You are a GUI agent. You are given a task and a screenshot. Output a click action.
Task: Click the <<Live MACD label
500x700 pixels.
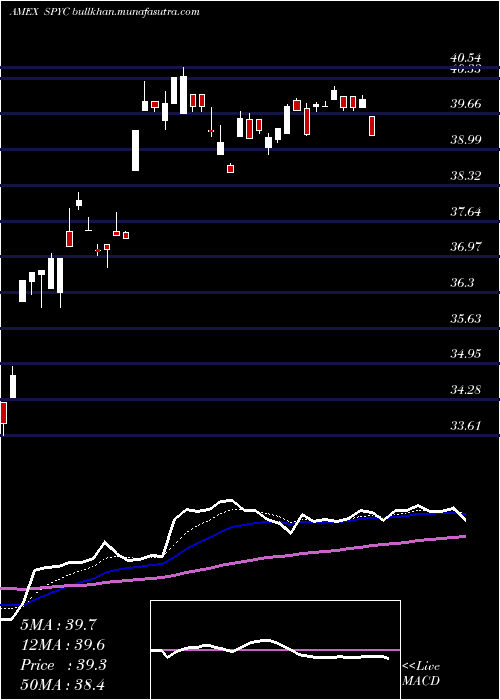421,674
